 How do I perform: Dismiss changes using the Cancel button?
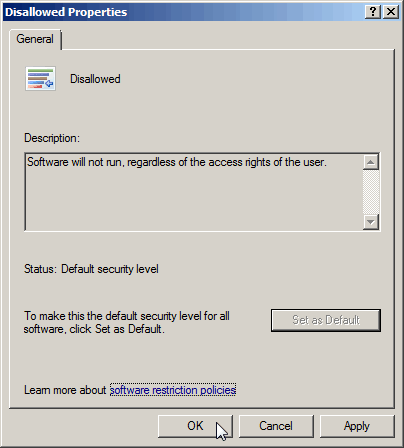[276, 426]
